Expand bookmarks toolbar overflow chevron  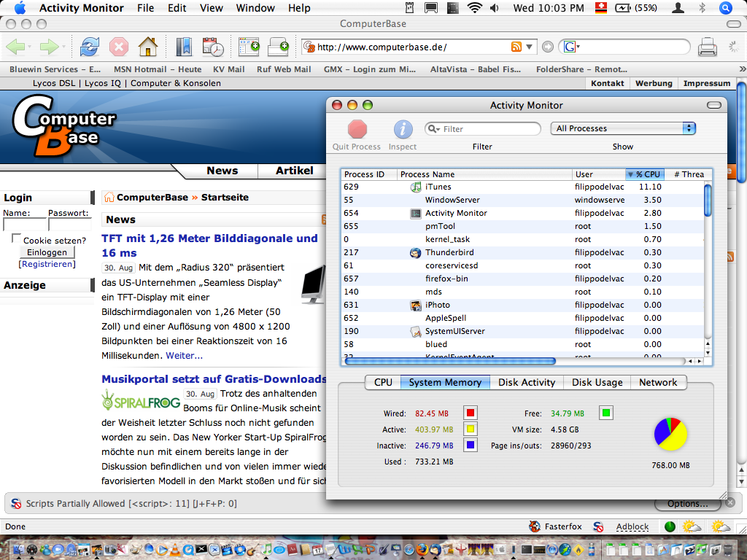tap(742, 69)
